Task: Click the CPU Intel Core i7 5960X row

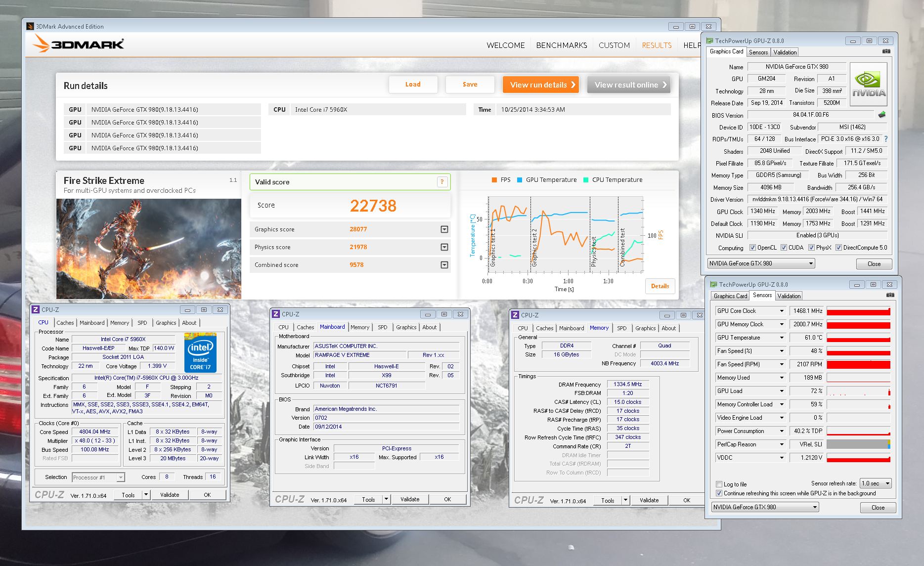Action: coord(367,110)
